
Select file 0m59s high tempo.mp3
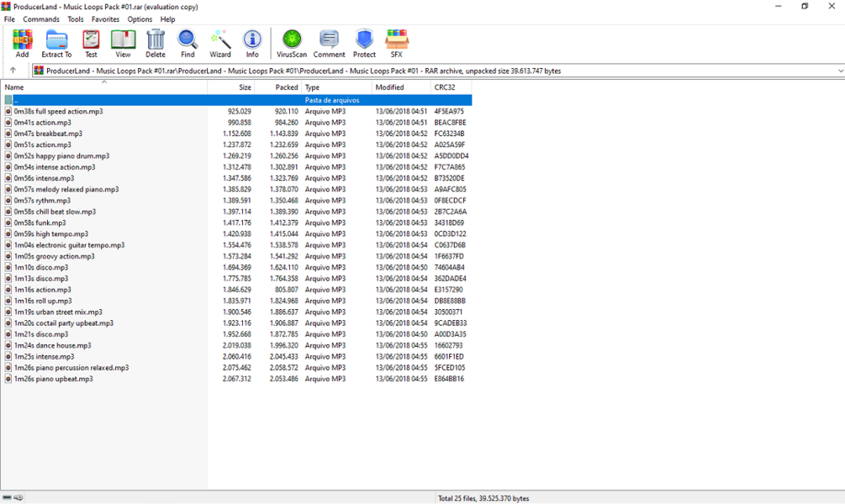pos(236,234)
